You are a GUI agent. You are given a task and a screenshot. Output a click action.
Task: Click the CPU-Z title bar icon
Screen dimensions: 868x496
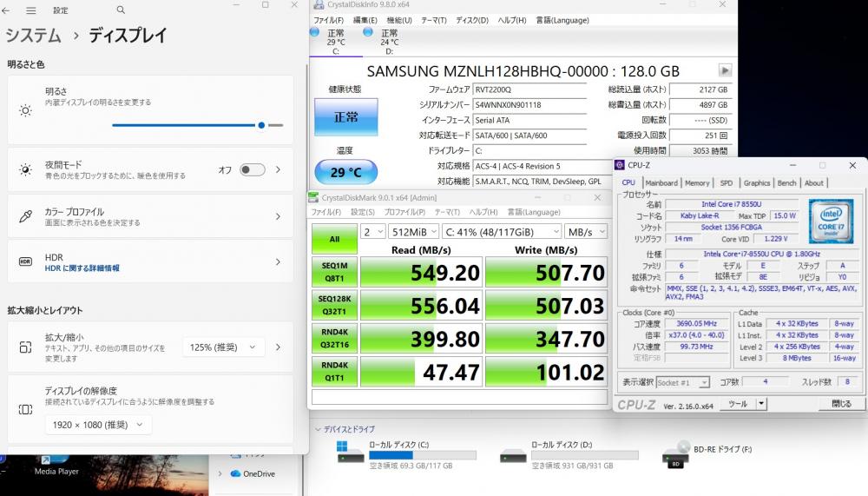point(620,165)
